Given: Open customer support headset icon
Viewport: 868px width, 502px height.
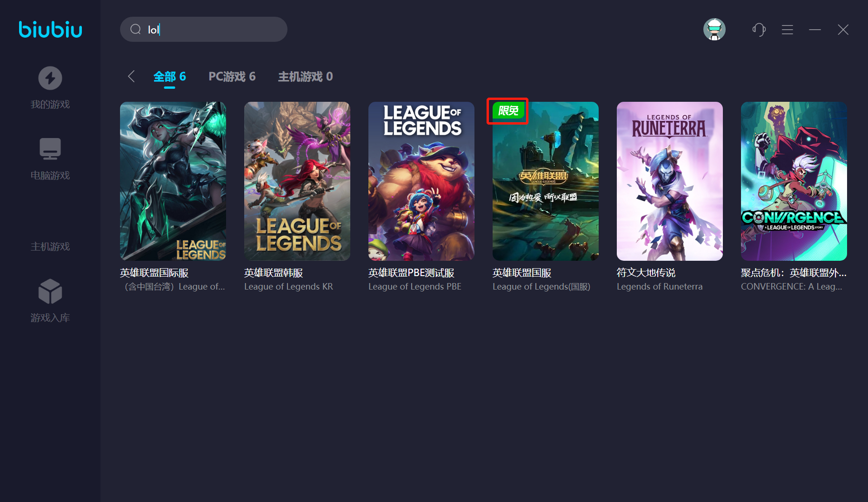Looking at the screenshot, I should pos(759,30).
